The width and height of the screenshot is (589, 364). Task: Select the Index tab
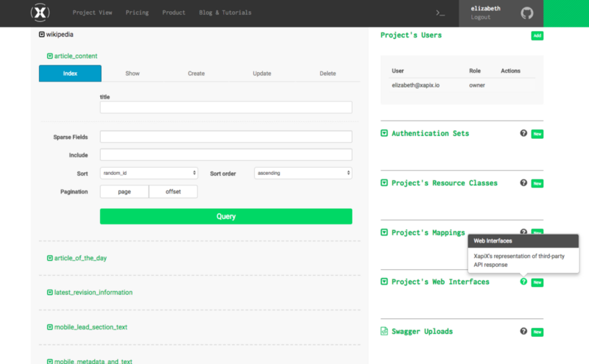coord(70,74)
